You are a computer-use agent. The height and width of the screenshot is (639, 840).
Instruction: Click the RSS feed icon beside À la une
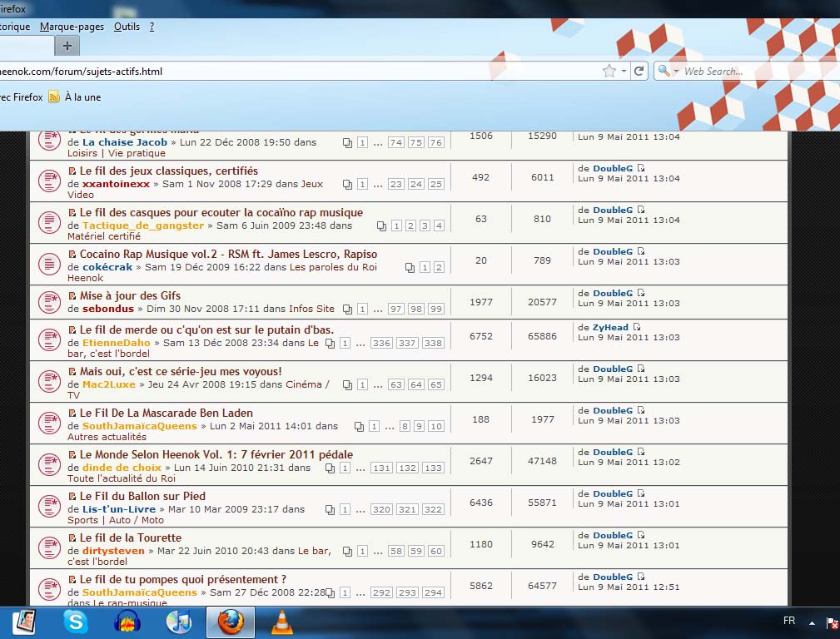[x=54, y=97]
